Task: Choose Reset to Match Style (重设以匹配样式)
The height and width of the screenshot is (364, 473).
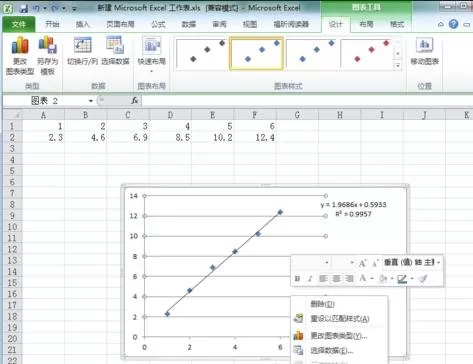Action: [x=339, y=319]
